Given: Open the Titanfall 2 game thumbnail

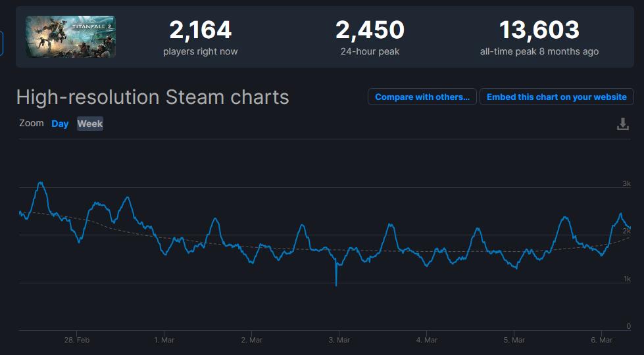Looking at the screenshot, I should [70, 37].
